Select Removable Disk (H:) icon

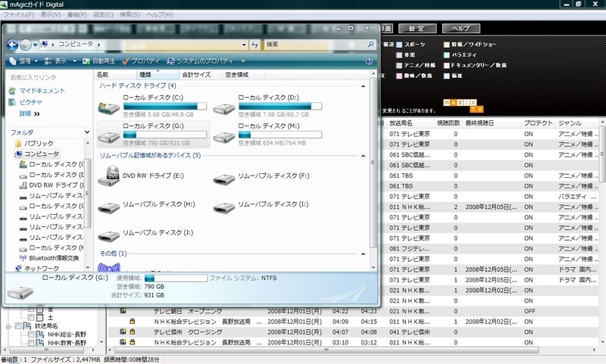pyautogui.click(x=109, y=208)
